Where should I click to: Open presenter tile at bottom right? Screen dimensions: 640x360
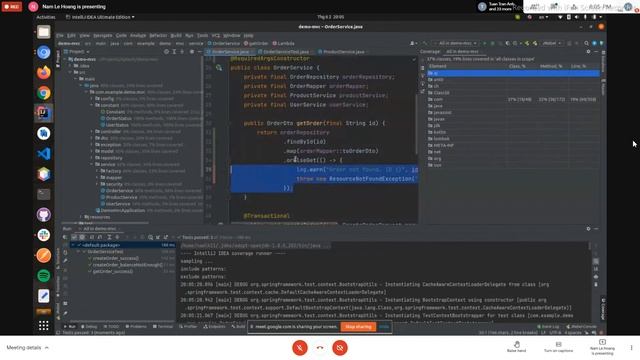tap(602, 347)
